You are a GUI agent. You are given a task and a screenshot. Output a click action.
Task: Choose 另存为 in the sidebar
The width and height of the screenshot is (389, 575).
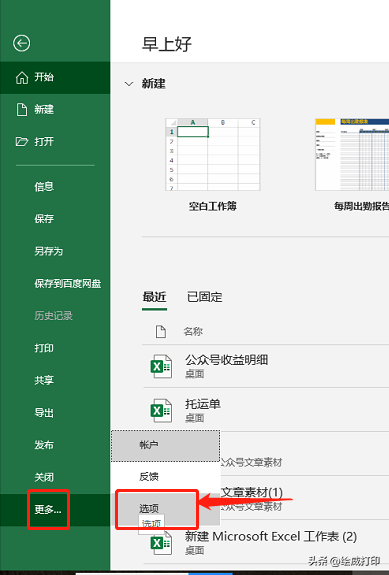pyautogui.click(x=49, y=251)
